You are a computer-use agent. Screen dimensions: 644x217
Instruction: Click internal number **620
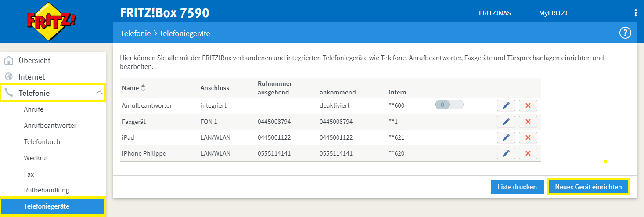coord(396,153)
